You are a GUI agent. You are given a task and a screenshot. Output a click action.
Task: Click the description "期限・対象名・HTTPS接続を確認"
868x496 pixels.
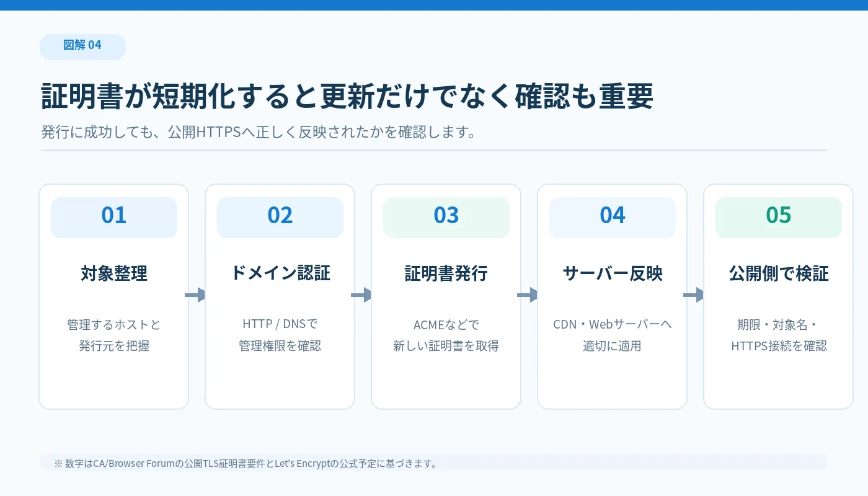point(779,335)
